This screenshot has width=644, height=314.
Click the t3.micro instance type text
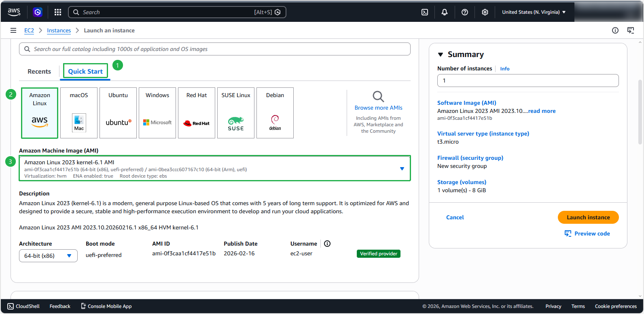(448, 142)
